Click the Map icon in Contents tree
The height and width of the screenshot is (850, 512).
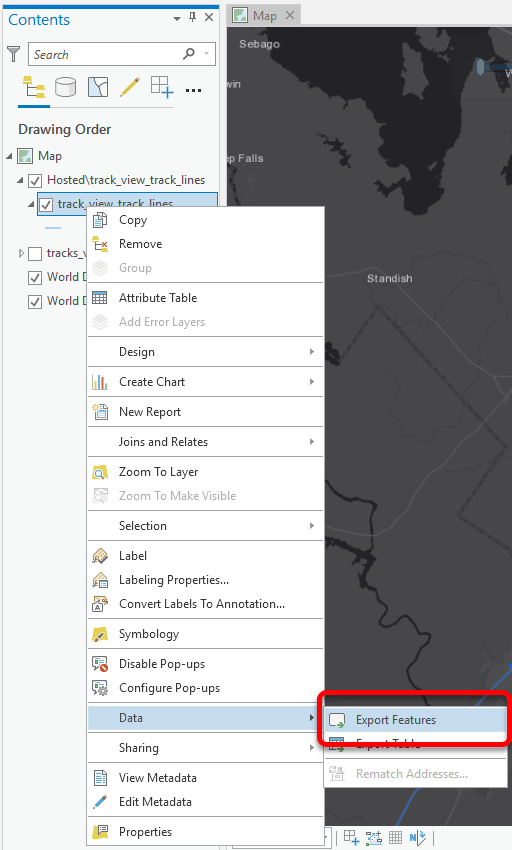pos(25,156)
